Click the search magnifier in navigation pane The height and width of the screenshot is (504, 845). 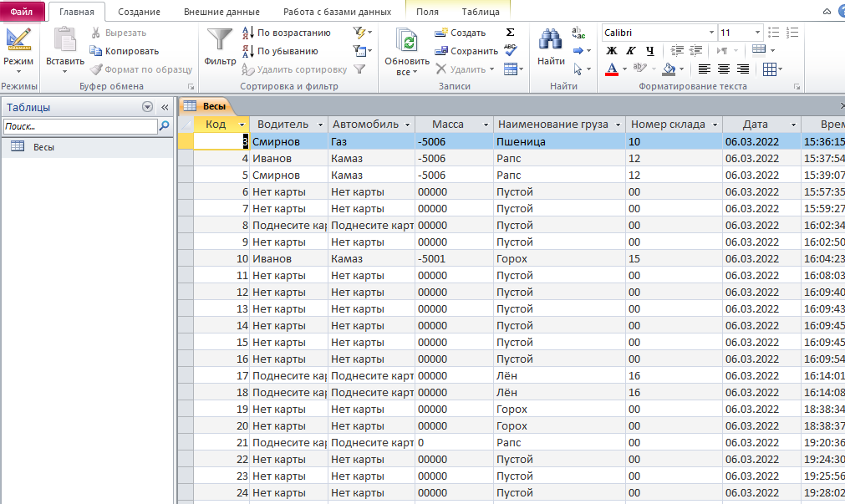click(x=164, y=126)
